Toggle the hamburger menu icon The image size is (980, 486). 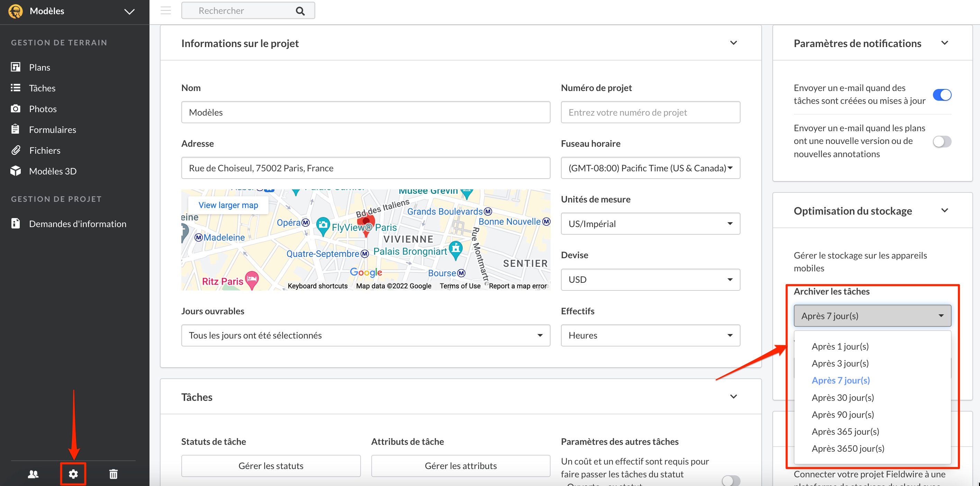click(166, 10)
